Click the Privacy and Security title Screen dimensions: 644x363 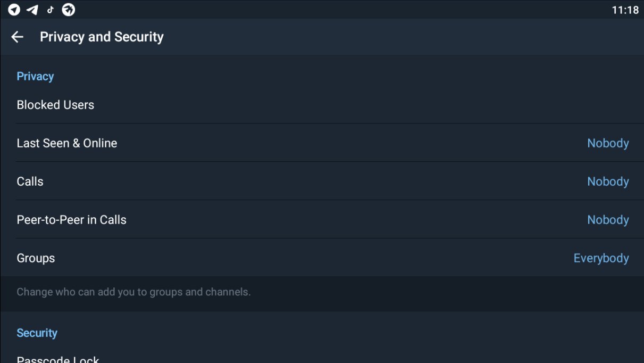click(x=102, y=37)
